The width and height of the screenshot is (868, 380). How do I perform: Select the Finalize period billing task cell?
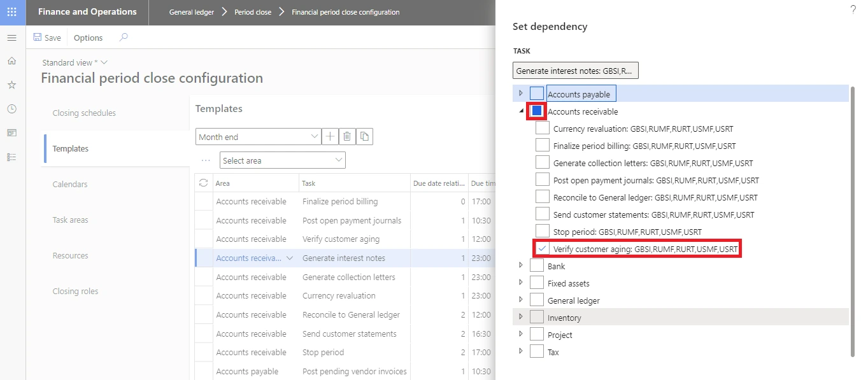tap(354, 201)
